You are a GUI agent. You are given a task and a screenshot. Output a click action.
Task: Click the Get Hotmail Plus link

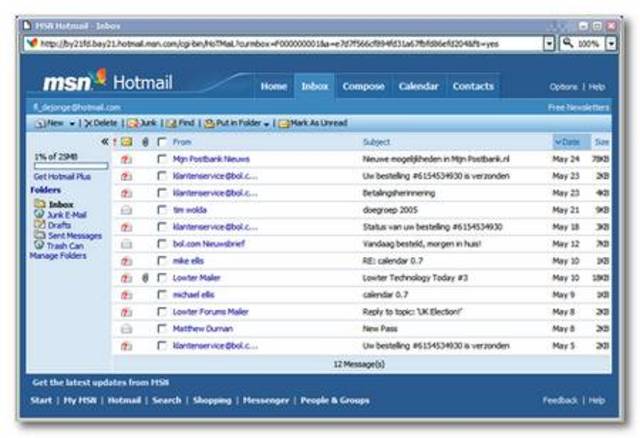tap(62, 177)
